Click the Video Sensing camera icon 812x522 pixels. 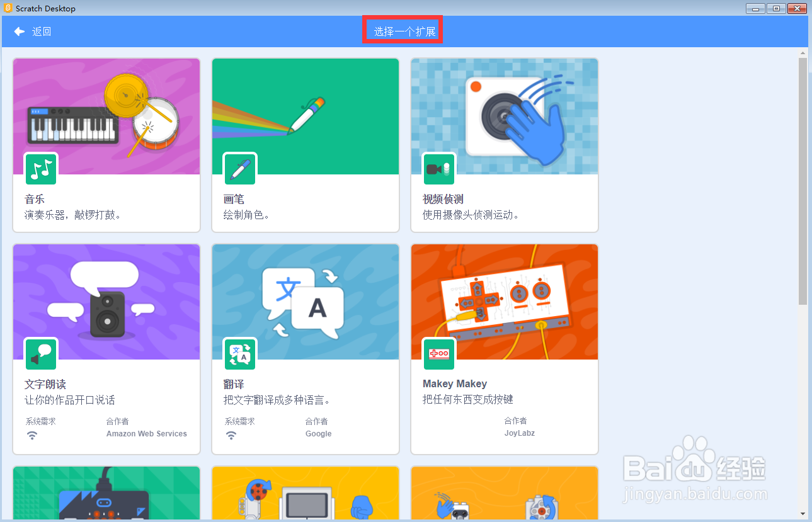click(x=439, y=169)
